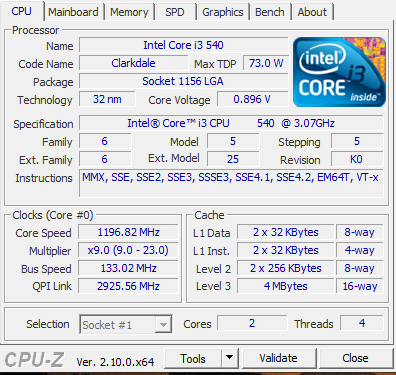The width and height of the screenshot is (396, 375).
Task: Open the About tab
Action: pos(312,12)
